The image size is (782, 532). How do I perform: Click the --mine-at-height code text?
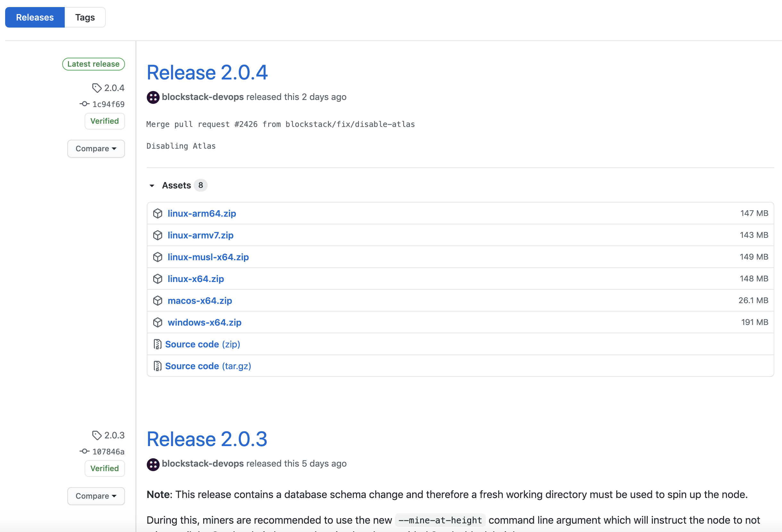tap(440, 520)
